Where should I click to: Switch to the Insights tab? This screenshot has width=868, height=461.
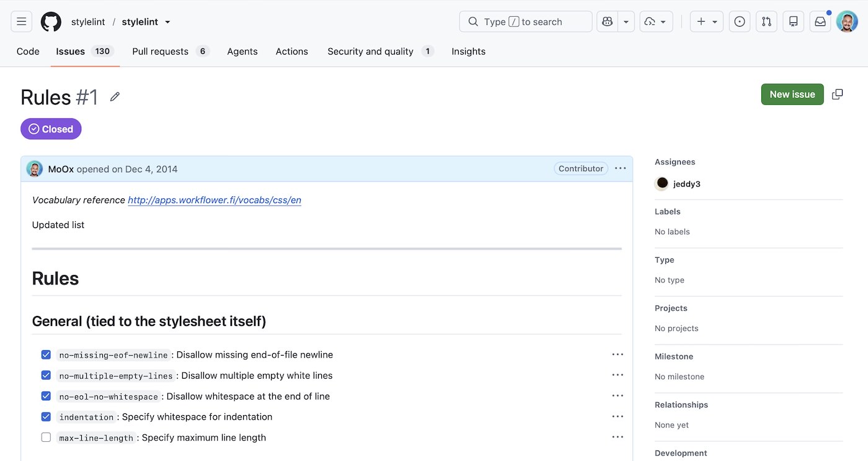[469, 51]
